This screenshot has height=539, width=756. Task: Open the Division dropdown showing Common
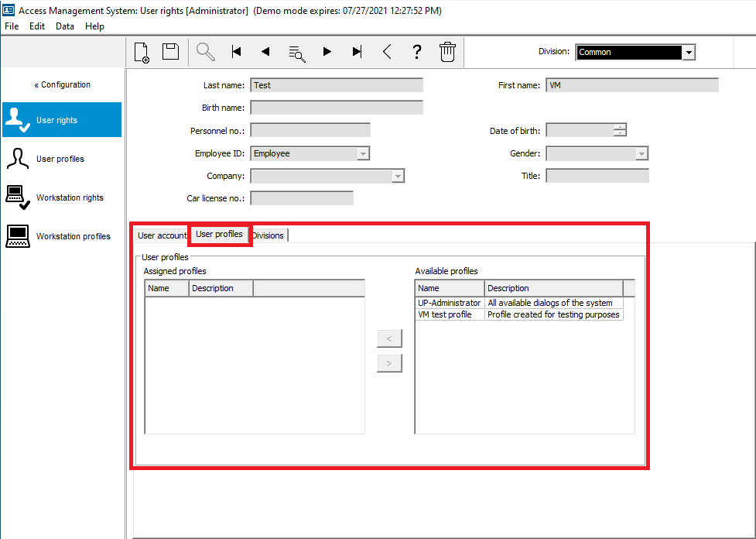[x=688, y=53]
